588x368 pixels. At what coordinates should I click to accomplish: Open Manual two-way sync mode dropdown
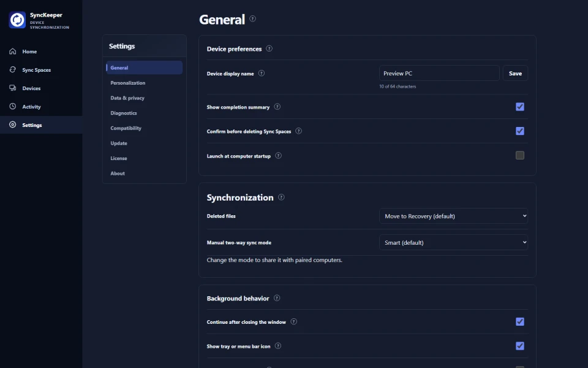point(453,243)
